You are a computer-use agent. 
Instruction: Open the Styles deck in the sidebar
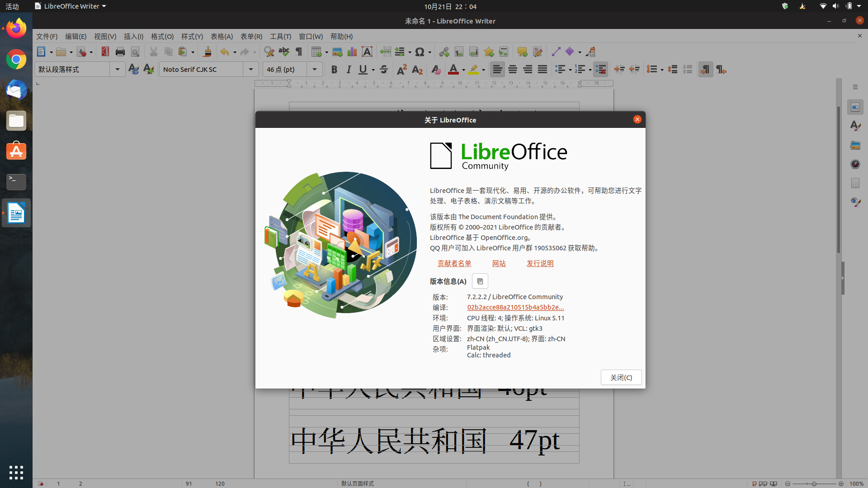(855, 126)
